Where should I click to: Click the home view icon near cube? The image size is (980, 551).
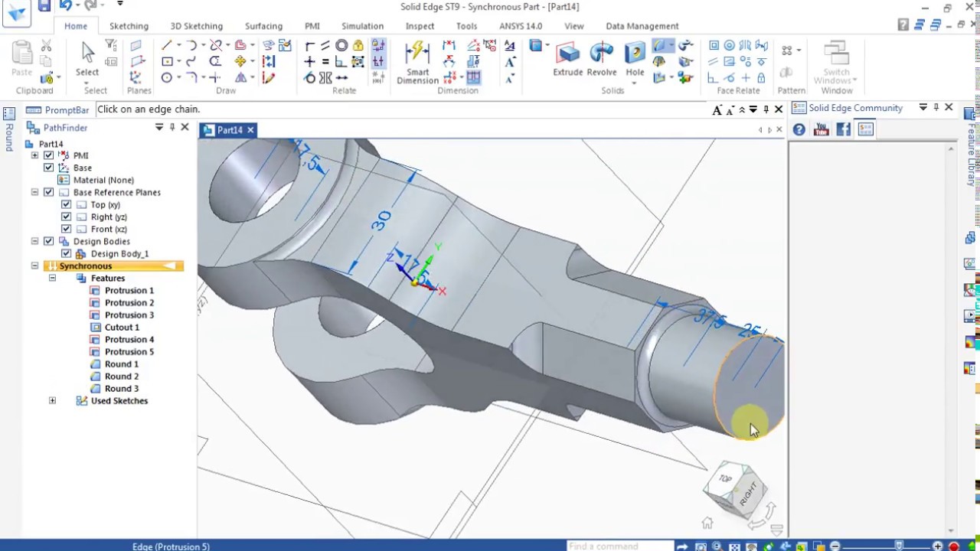pos(707,523)
